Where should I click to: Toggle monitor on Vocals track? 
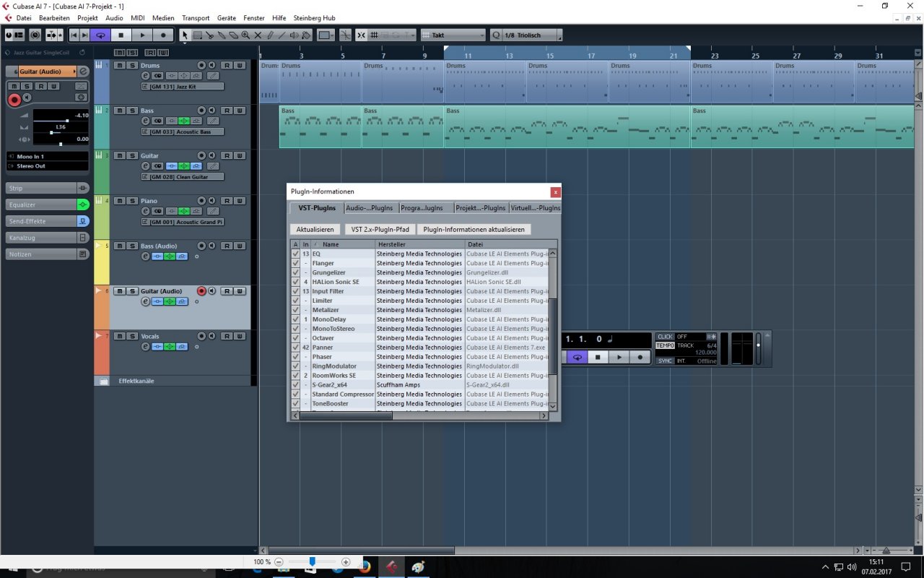212,336
